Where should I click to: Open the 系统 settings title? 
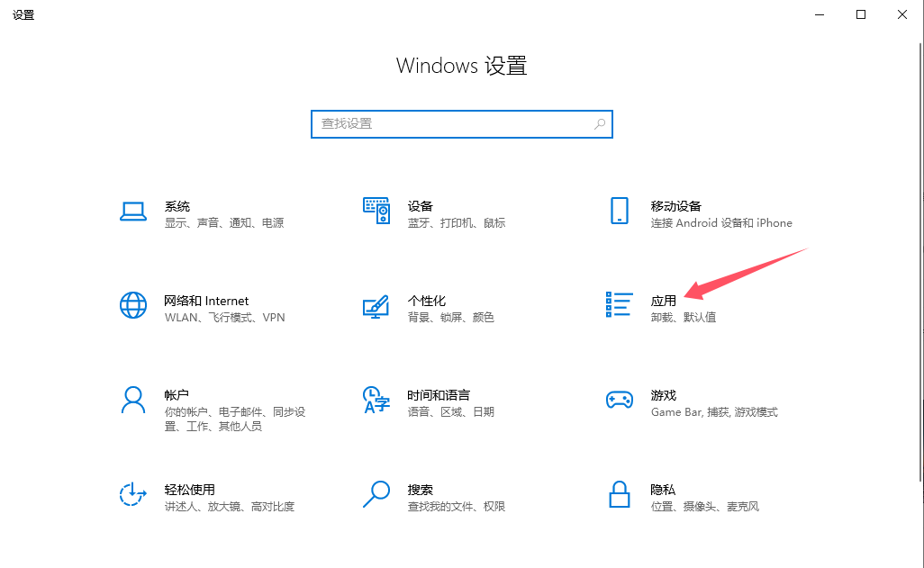[x=177, y=206]
